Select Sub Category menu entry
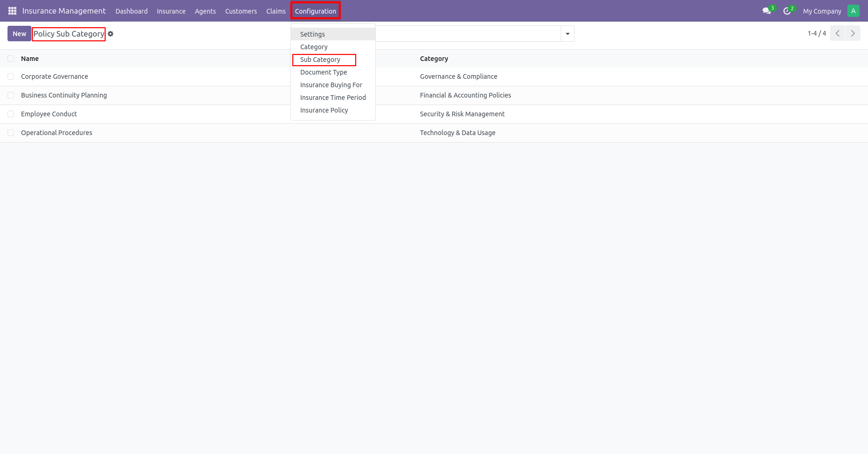The image size is (868, 454). click(x=333, y=60)
